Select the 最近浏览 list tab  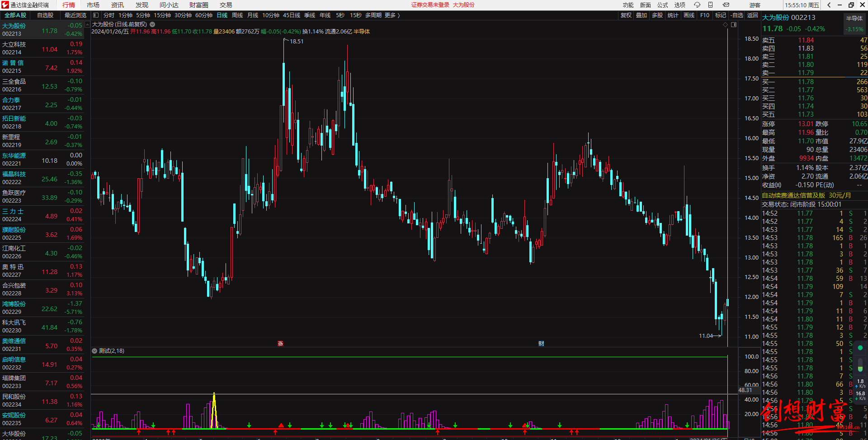point(75,15)
